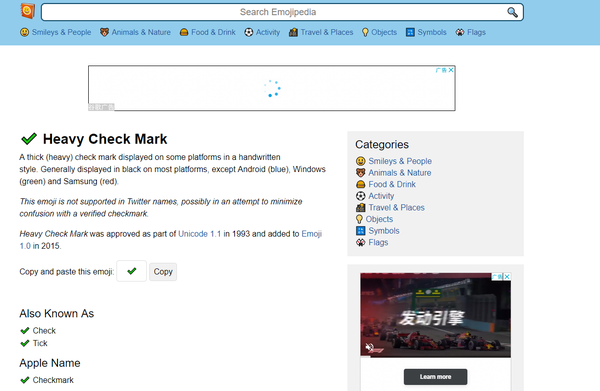Click Learn more on the ad

tap(435, 377)
